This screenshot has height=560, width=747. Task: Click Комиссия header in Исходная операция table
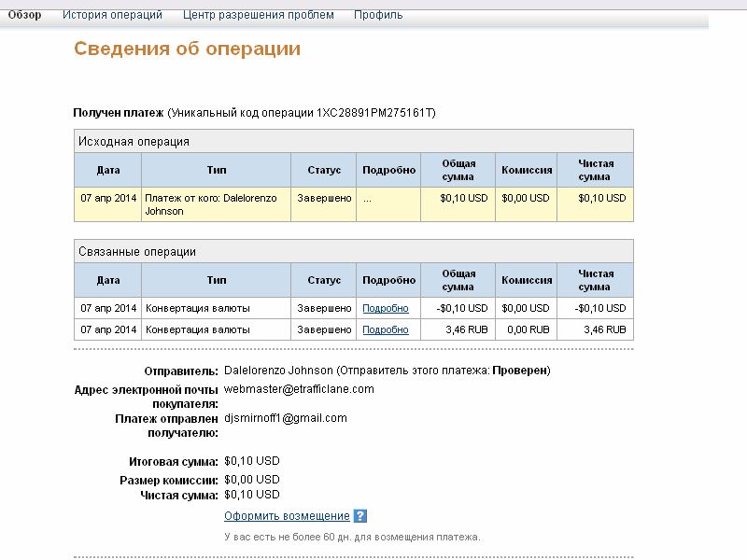(x=527, y=170)
